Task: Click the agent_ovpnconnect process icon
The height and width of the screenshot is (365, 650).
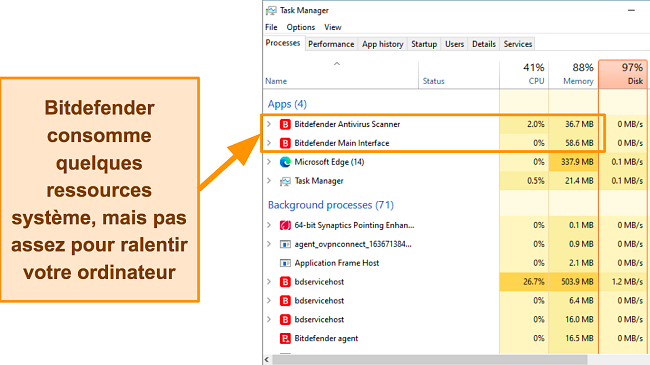Action: pyautogui.click(x=285, y=244)
